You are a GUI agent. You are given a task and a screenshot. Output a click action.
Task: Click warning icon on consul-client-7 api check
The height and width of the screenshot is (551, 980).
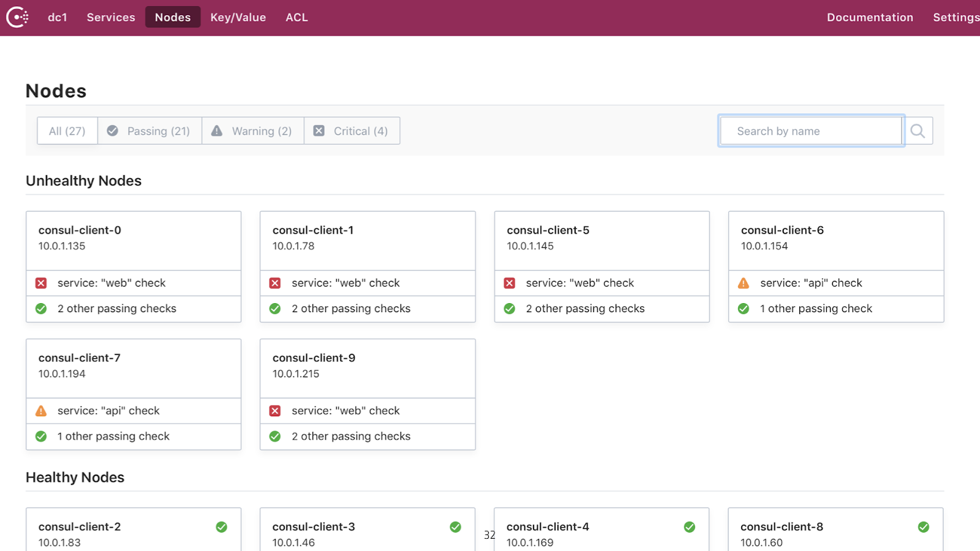41,411
